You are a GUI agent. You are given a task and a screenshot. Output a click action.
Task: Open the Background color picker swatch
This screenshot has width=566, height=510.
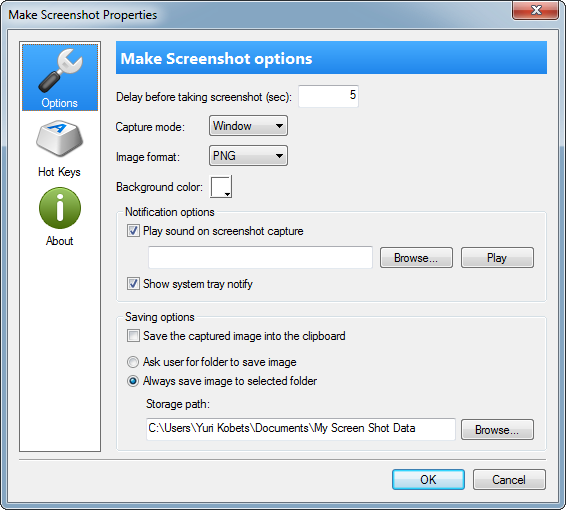point(221,187)
